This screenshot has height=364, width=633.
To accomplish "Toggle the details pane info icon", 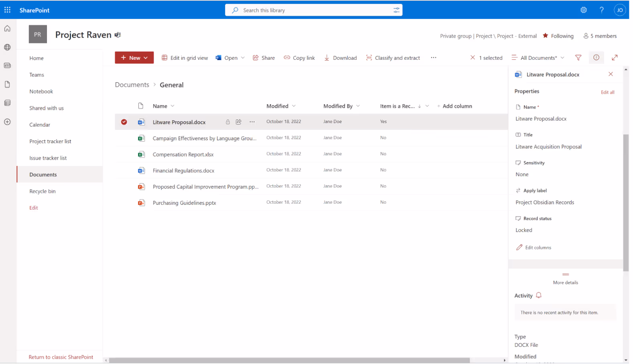I will click(596, 58).
